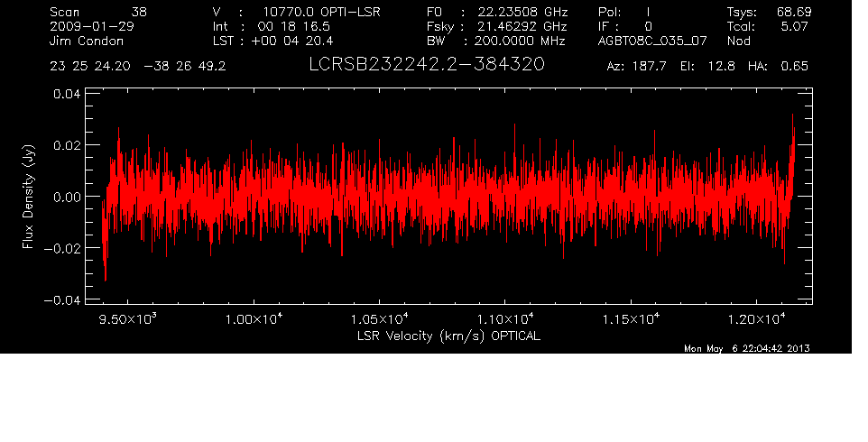This screenshot has width=868, height=442.
Task: Click the LSR Velocity (km/s) OPTICAL axis title
Action: point(448,336)
